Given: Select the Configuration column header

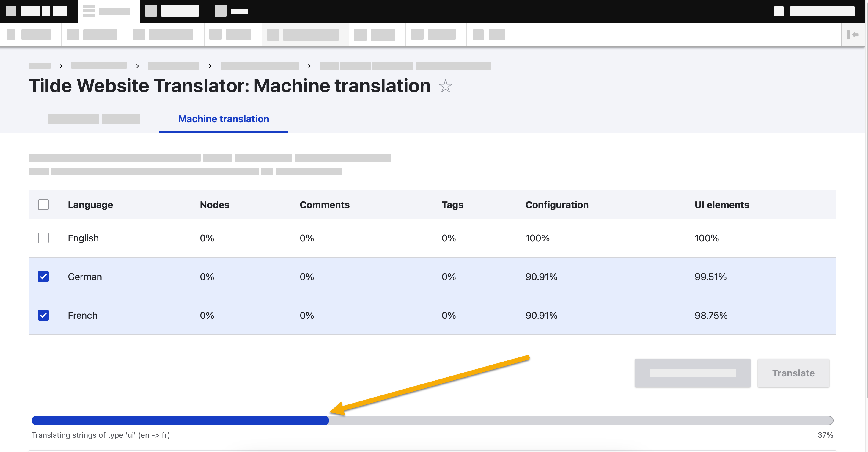Looking at the screenshot, I should (557, 205).
